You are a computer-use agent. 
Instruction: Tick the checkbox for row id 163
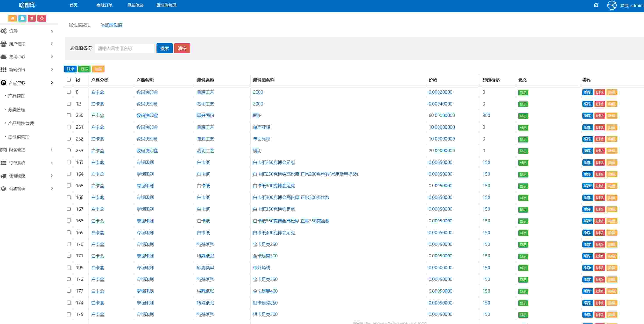pos(69,162)
